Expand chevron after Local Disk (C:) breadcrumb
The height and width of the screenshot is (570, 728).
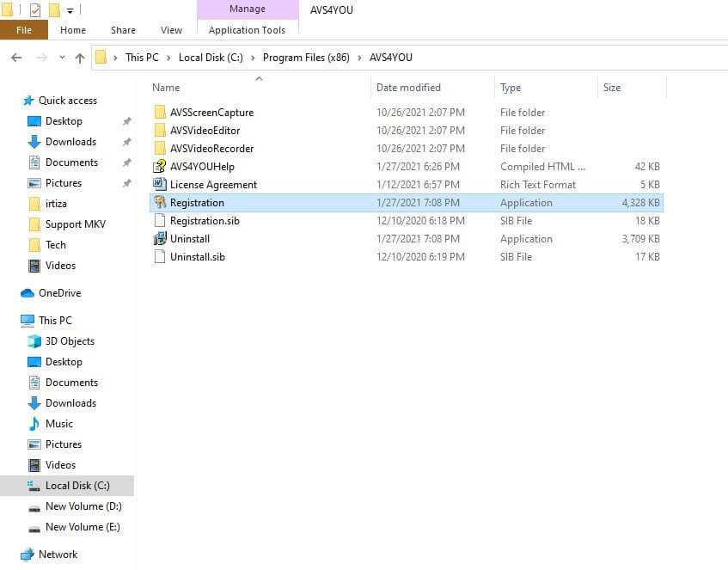[253, 58]
